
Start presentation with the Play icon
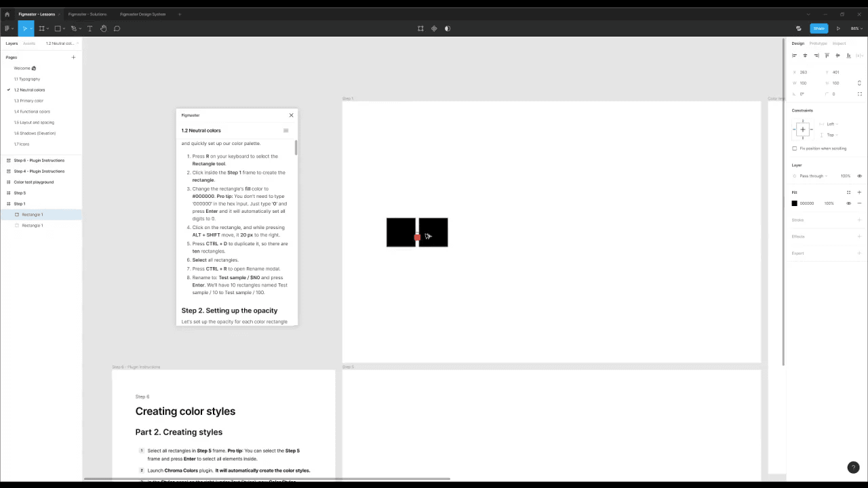point(838,28)
